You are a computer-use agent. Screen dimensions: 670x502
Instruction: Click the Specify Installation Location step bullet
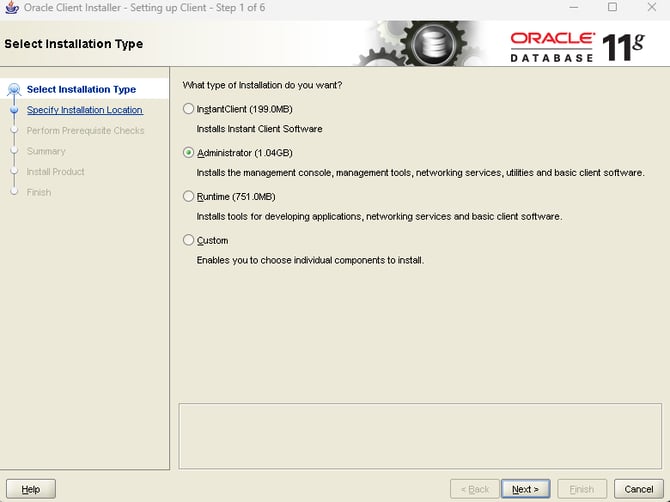pos(14,111)
